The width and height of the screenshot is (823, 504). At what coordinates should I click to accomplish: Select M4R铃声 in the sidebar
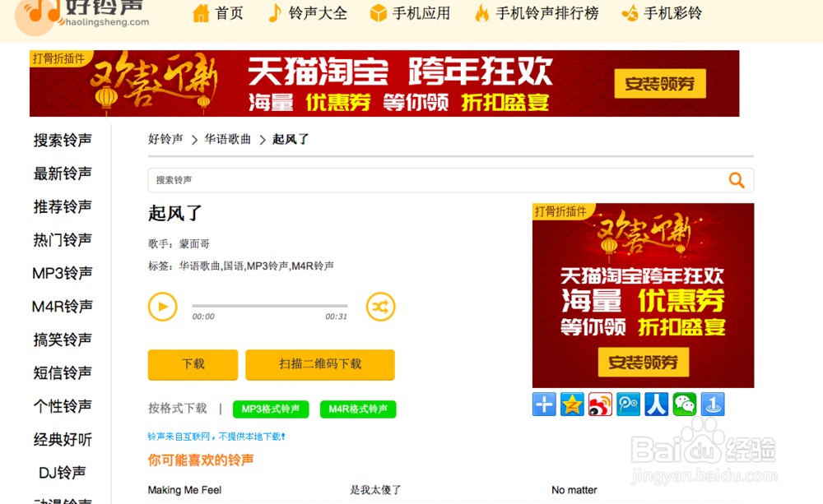coord(63,307)
